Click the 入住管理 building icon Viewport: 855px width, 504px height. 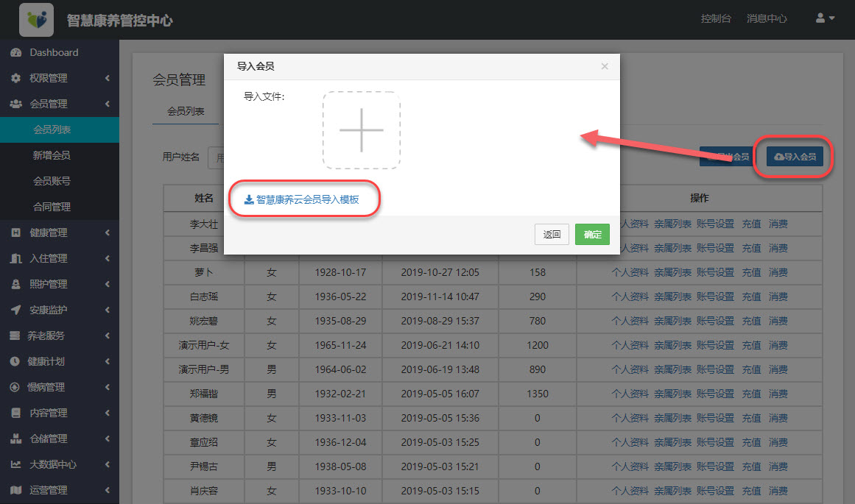pyautogui.click(x=15, y=259)
